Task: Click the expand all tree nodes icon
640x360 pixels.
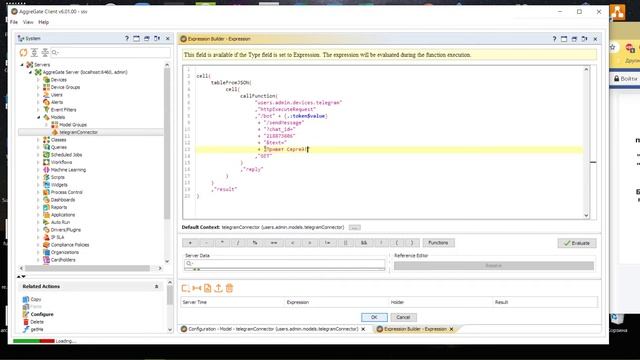Action: [34, 52]
